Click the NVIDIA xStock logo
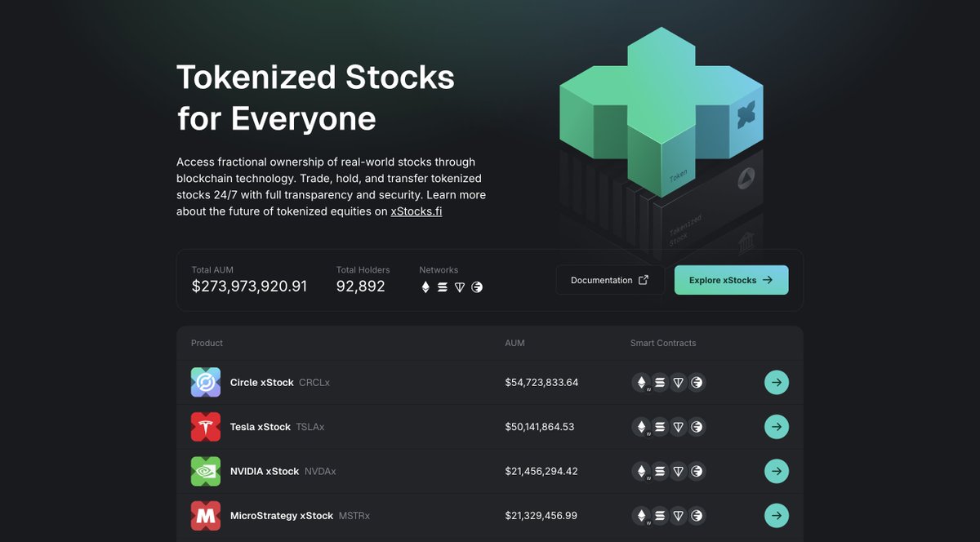 206,471
